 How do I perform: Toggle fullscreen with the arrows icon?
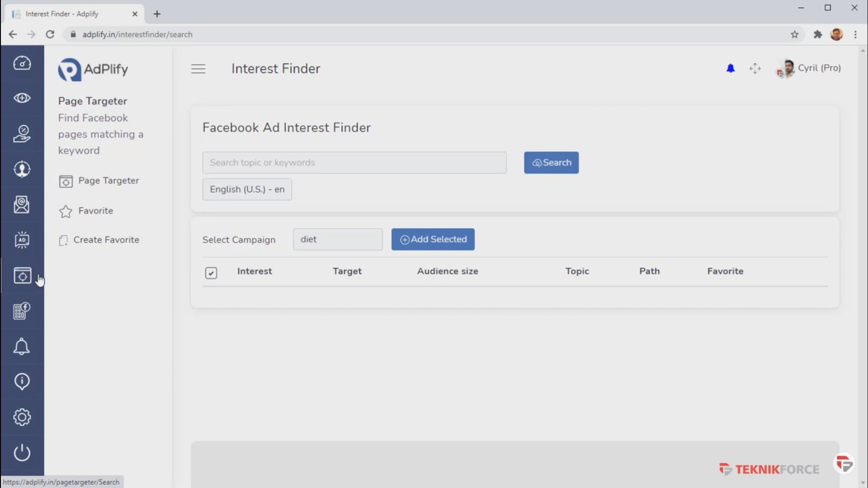click(755, 68)
